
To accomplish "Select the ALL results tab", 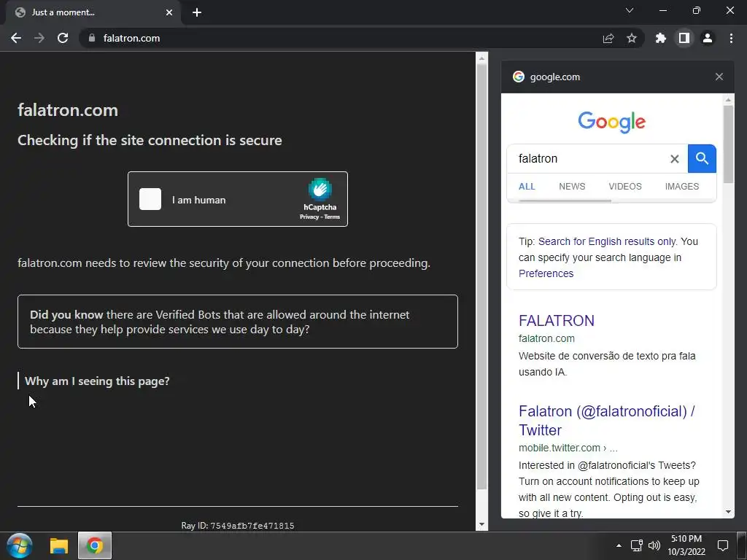I will point(527,186).
